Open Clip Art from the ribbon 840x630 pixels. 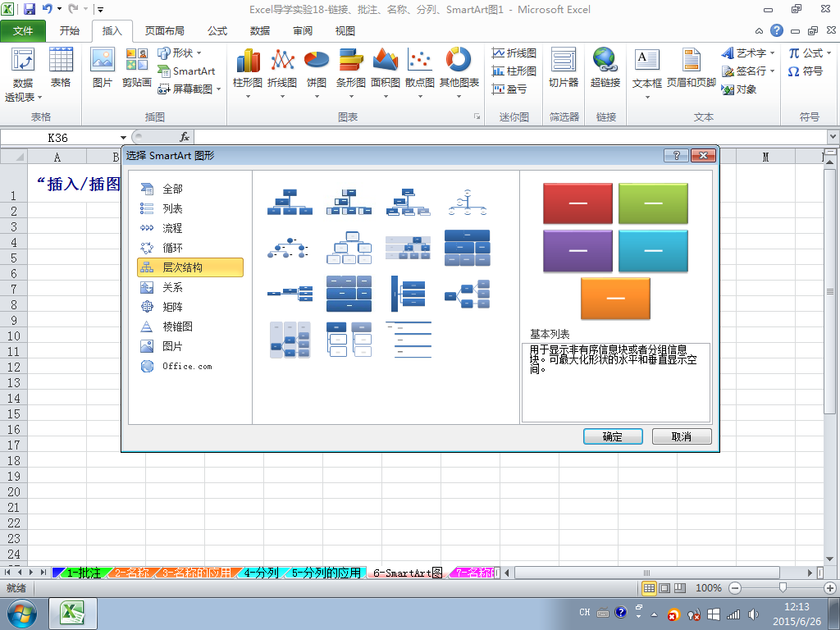pyautogui.click(x=137, y=67)
